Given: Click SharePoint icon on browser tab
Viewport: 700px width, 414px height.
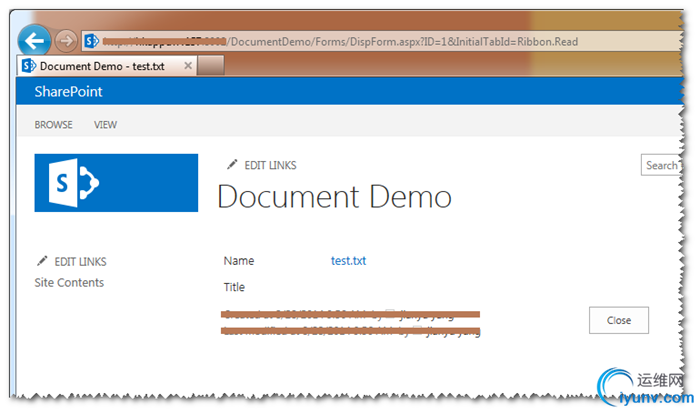Looking at the screenshot, I should point(29,66).
